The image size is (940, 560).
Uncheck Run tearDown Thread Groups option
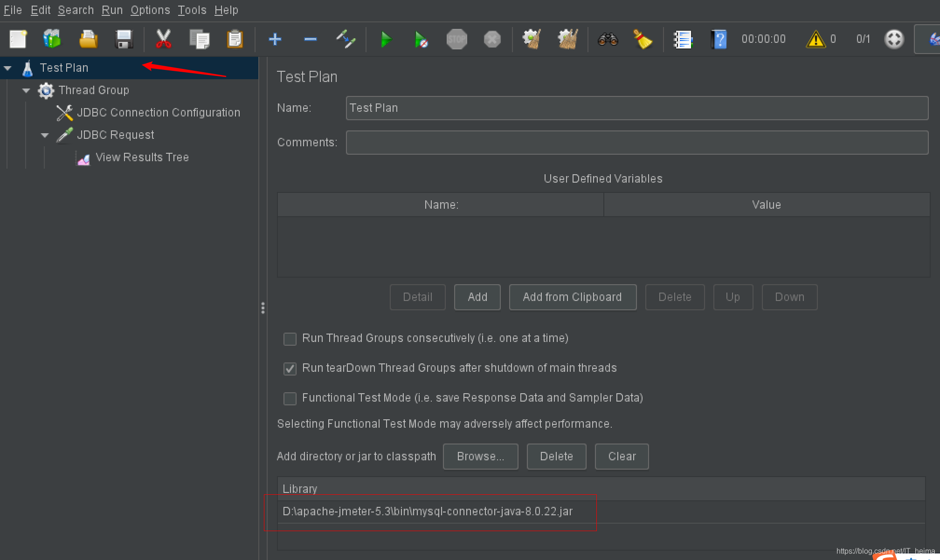point(290,369)
